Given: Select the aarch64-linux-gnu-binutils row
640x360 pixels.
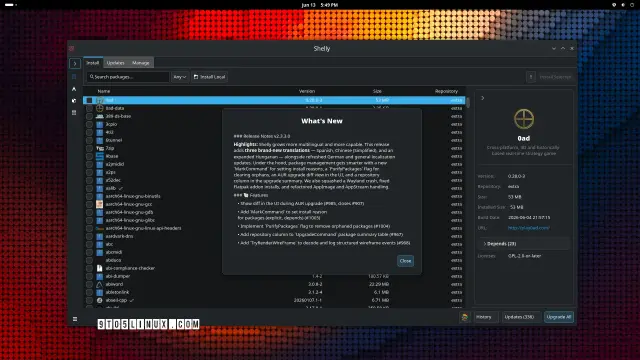Looking at the screenshot, I should click(x=274, y=196).
